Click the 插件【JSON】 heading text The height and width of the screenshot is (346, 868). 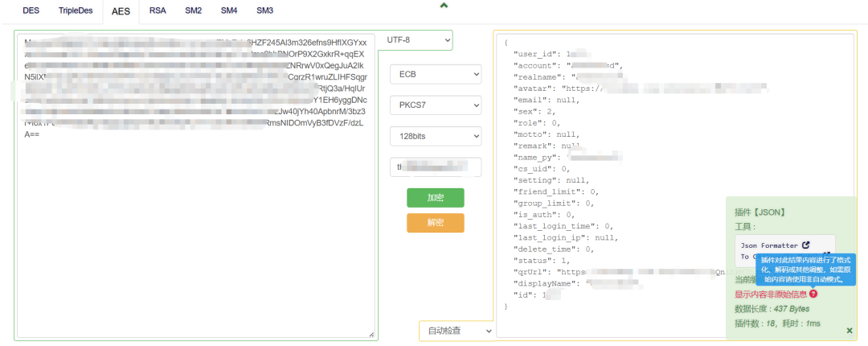click(x=760, y=212)
